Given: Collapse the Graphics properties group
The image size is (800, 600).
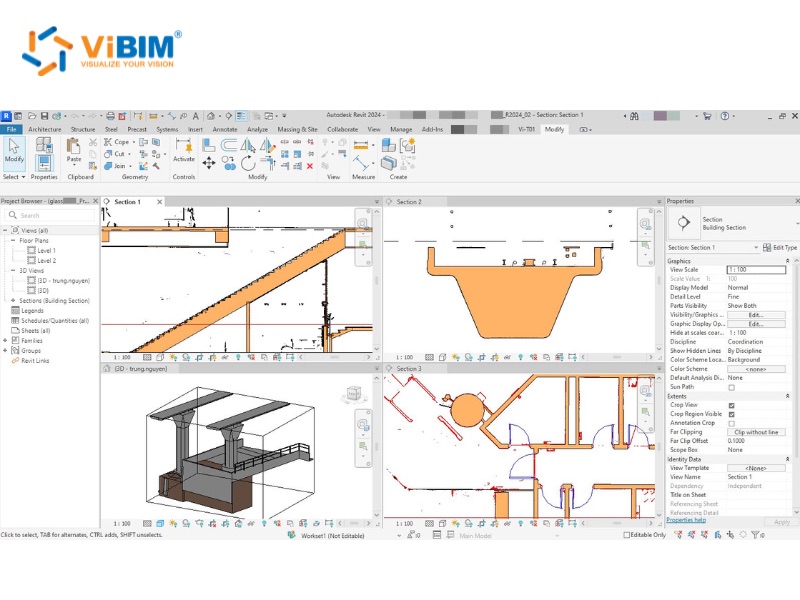Looking at the screenshot, I should tap(787, 261).
